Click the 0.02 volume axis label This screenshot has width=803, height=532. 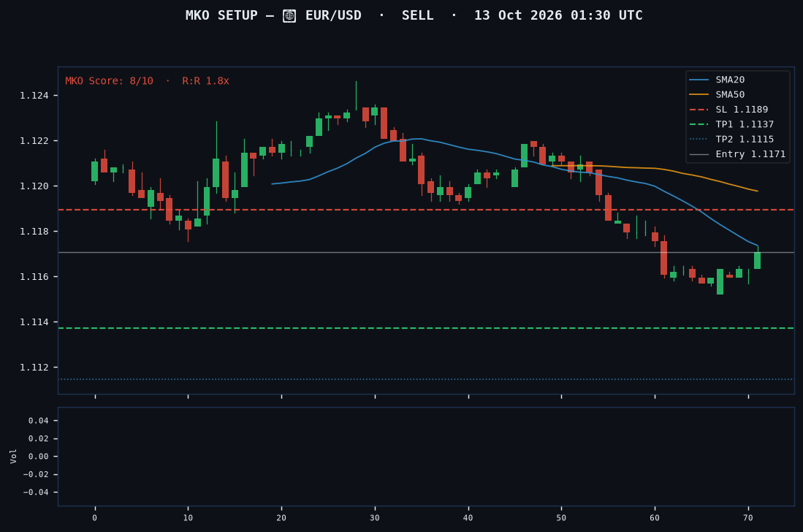pyautogui.click(x=39, y=438)
